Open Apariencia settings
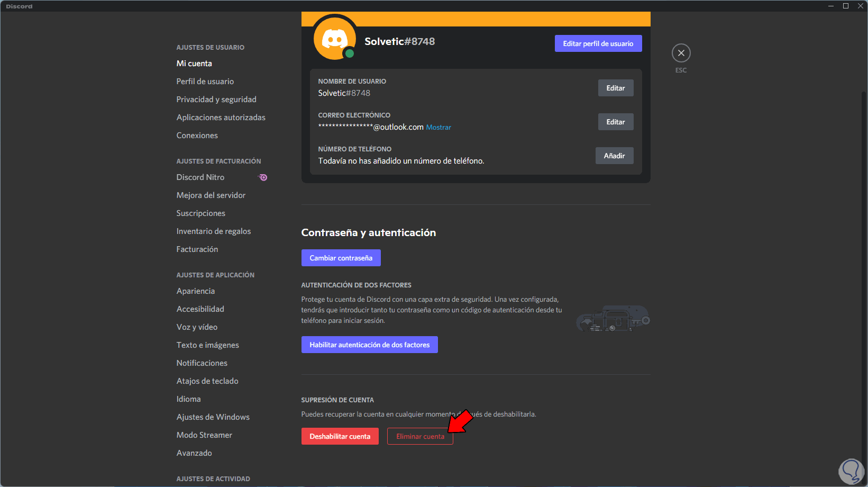 196,291
